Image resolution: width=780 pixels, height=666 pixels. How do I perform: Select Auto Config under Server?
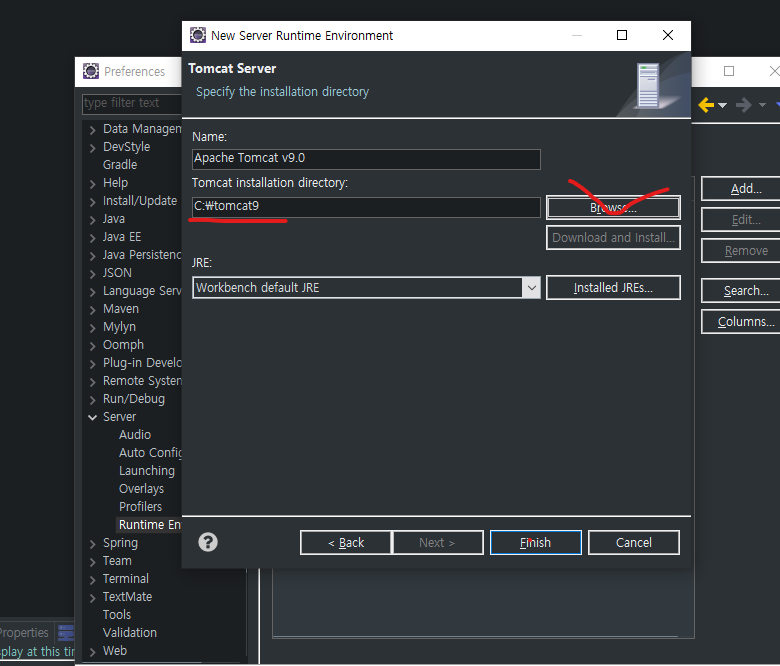click(150, 453)
